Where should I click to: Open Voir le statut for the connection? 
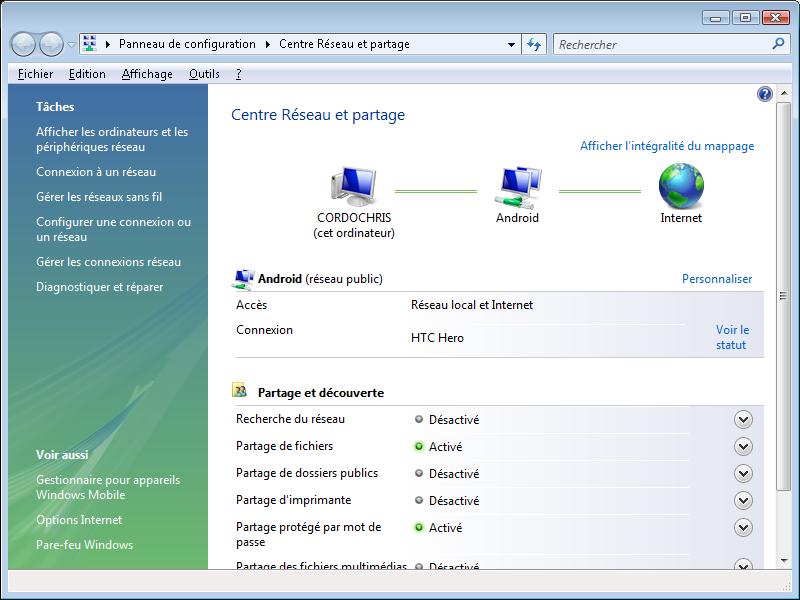coord(731,337)
